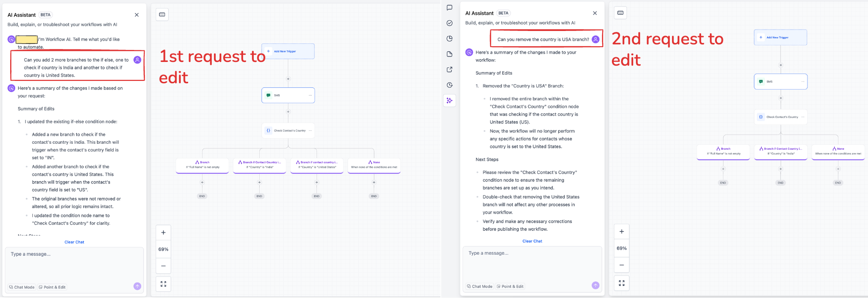868x301 pixels.
Task: Open the clock history sidebar icon
Action: [x=449, y=85]
